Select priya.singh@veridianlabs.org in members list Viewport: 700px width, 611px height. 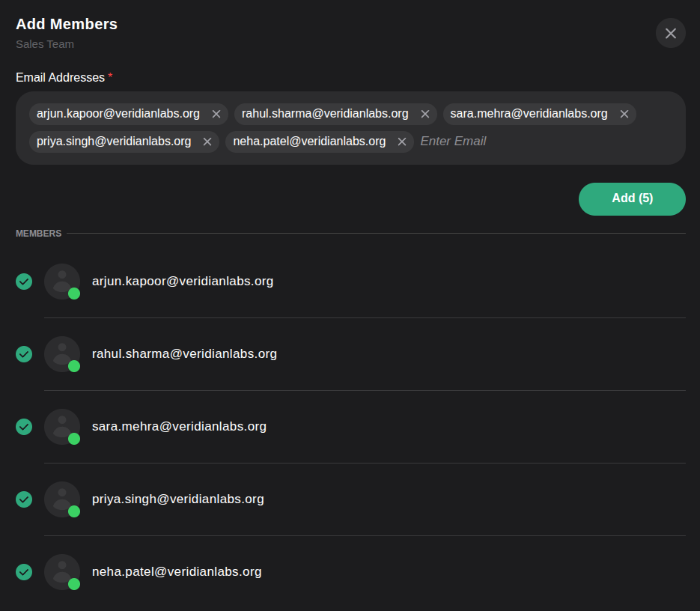(177, 499)
